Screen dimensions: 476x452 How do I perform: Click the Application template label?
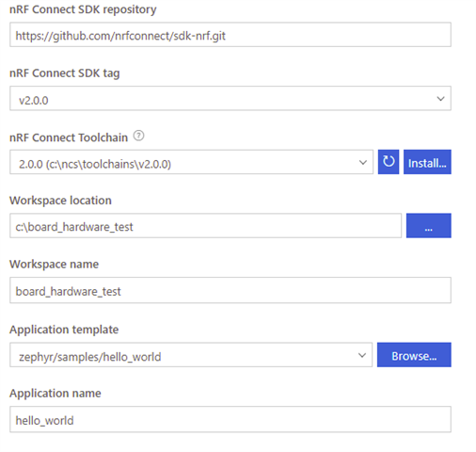click(64, 330)
